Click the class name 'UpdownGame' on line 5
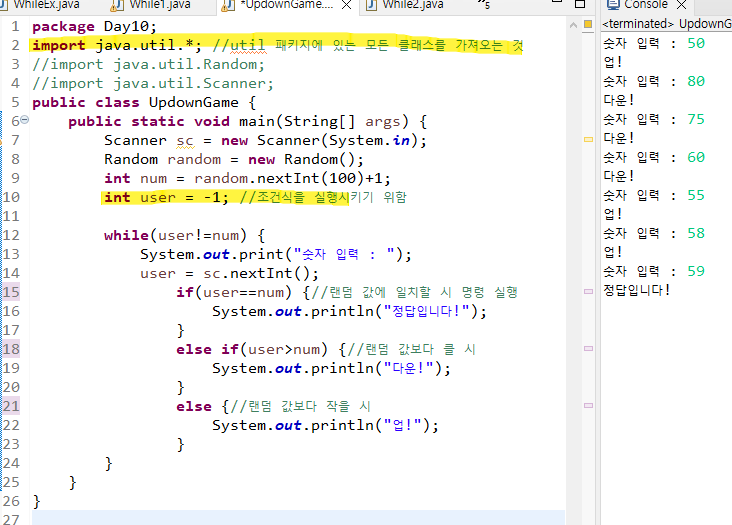The width and height of the screenshot is (732, 525). coord(194,102)
